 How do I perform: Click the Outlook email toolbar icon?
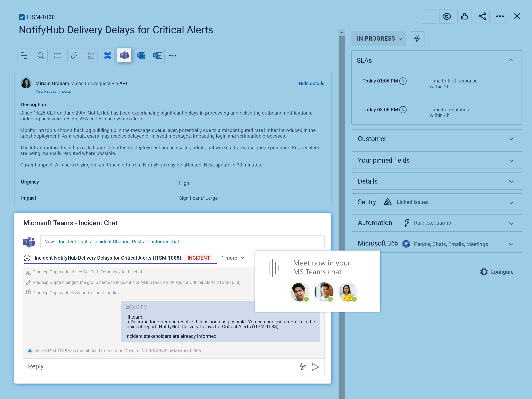tap(141, 56)
